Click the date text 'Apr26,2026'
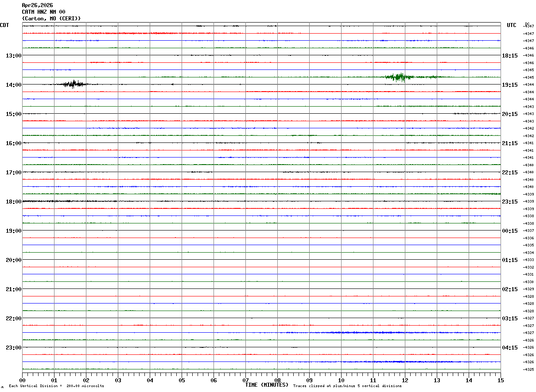The height and width of the screenshot is (392, 536). pyautogui.click(x=37, y=5)
